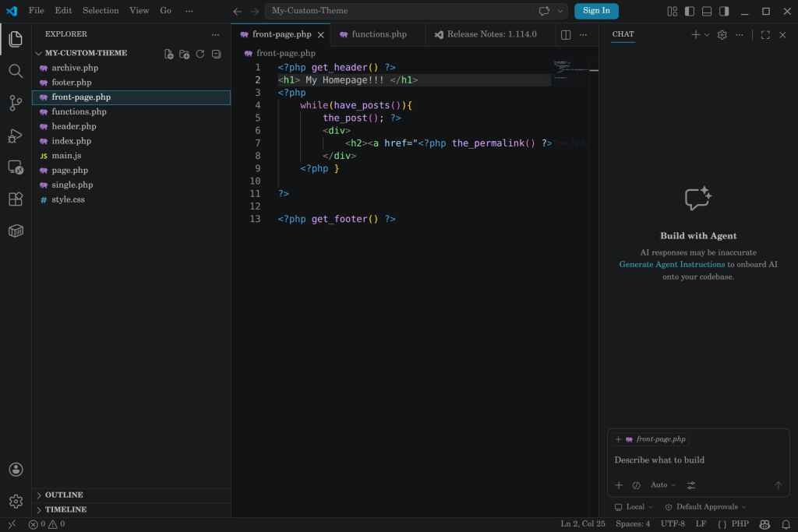Collapse all folders in Explorer

coord(216,54)
